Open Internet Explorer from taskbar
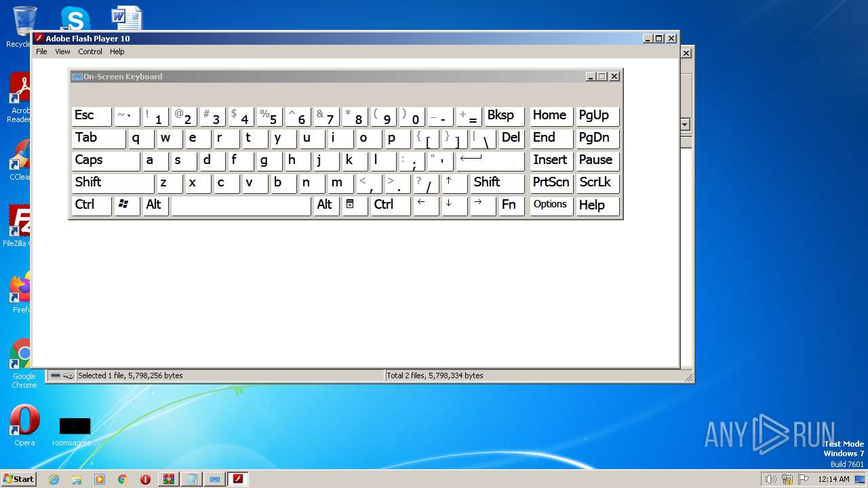 (54, 479)
